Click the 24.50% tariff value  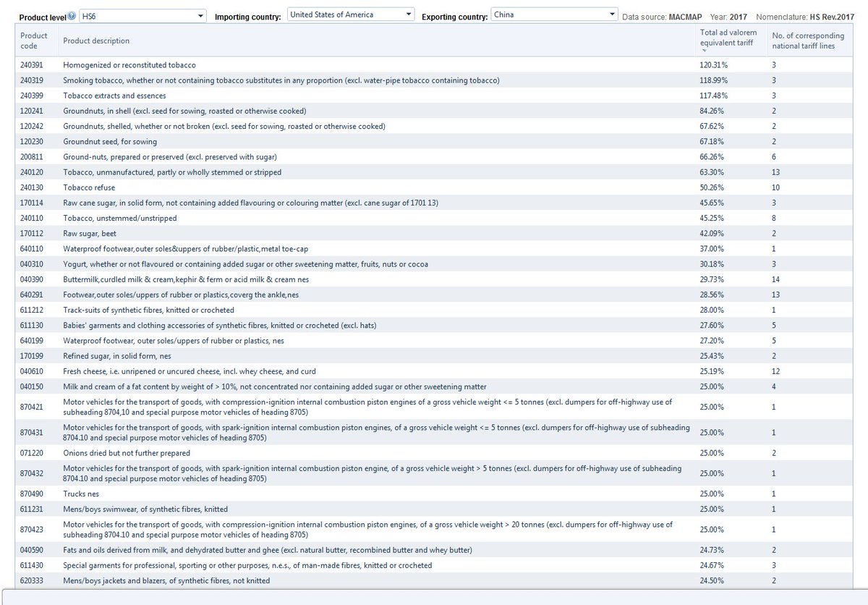pos(712,580)
